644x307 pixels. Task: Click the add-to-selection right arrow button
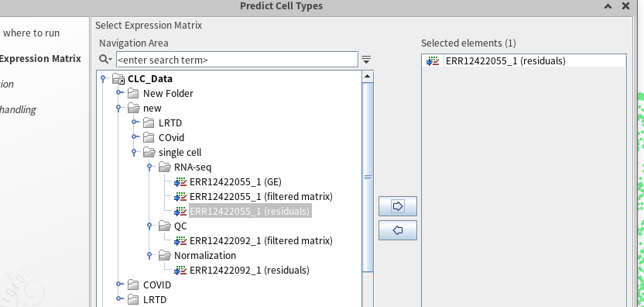pos(398,206)
